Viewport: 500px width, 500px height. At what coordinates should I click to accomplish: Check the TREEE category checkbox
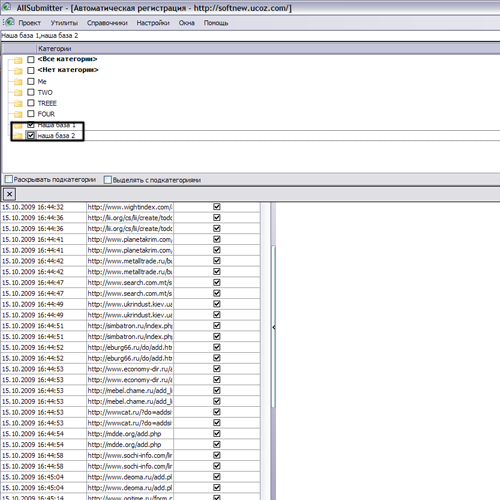pos(31,103)
